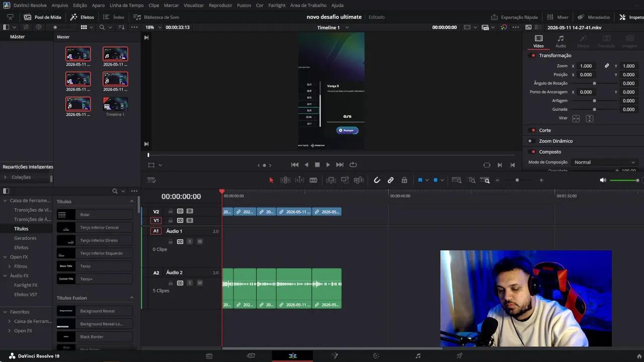Toggle the Efeitos panel button
644x362 pixels.
point(83,17)
